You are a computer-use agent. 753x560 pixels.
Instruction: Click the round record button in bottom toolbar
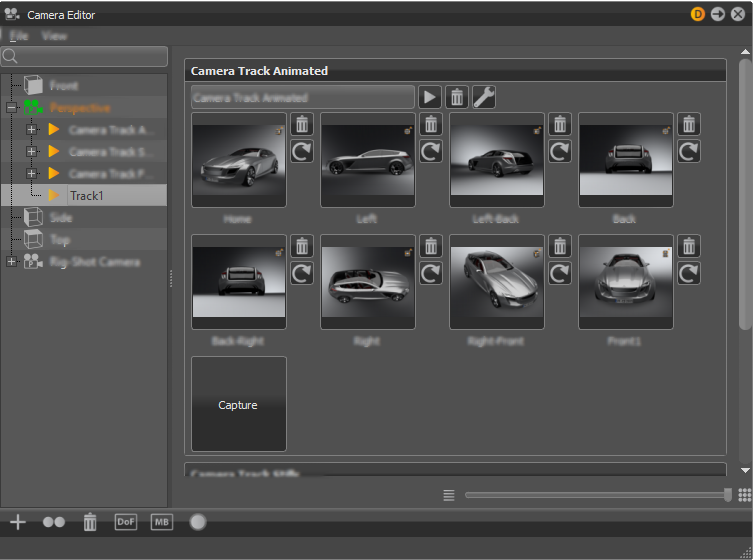[198, 522]
